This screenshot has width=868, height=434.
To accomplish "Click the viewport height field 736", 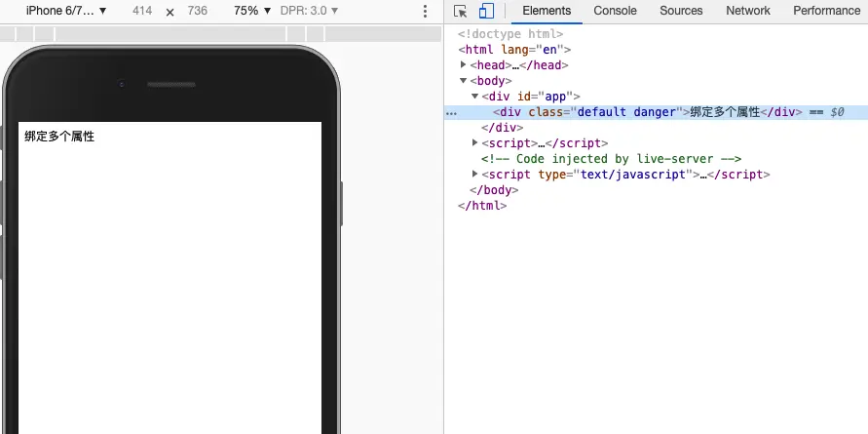I will coord(197,11).
